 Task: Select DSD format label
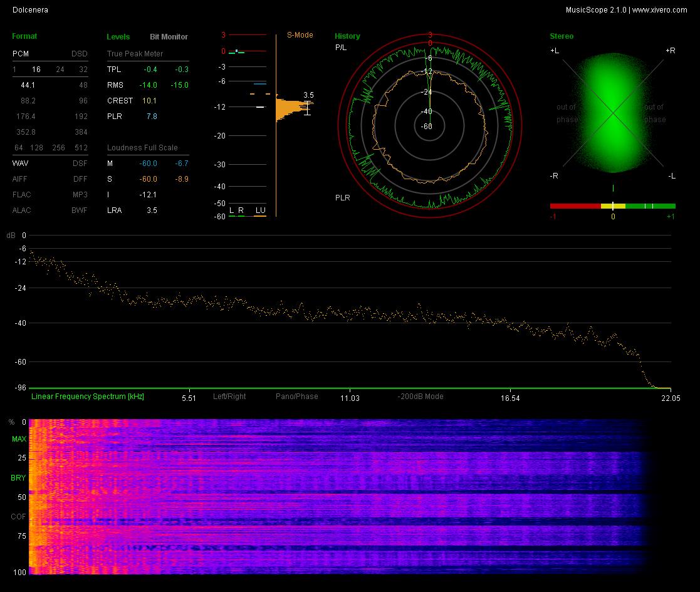(x=80, y=53)
